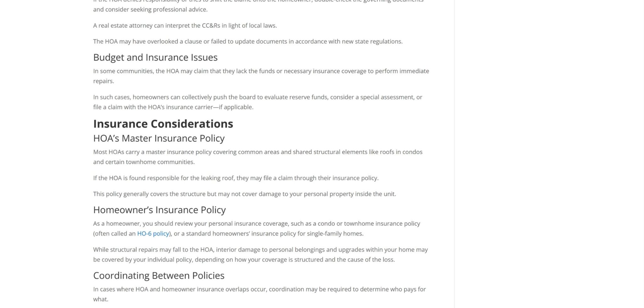Click paragraph starting 'As a homeowner'
Viewport: 644px width, 308px height.
tap(257, 224)
